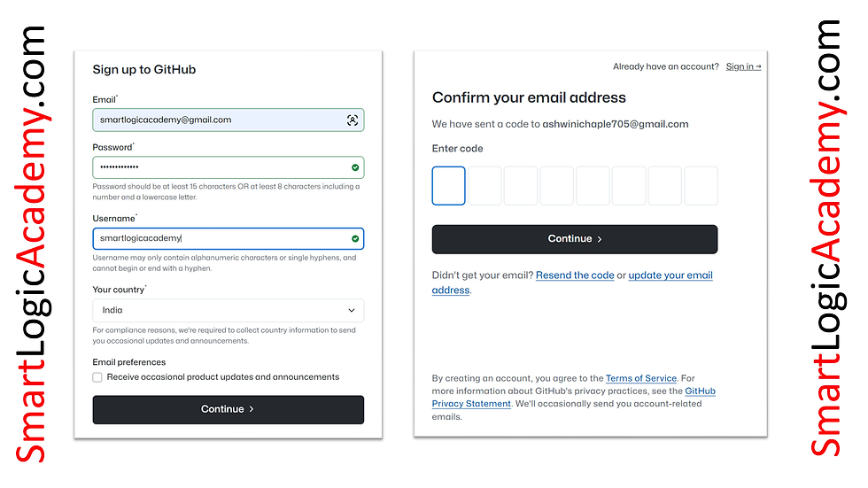
Task: Click the Sign in link
Action: [743, 66]
